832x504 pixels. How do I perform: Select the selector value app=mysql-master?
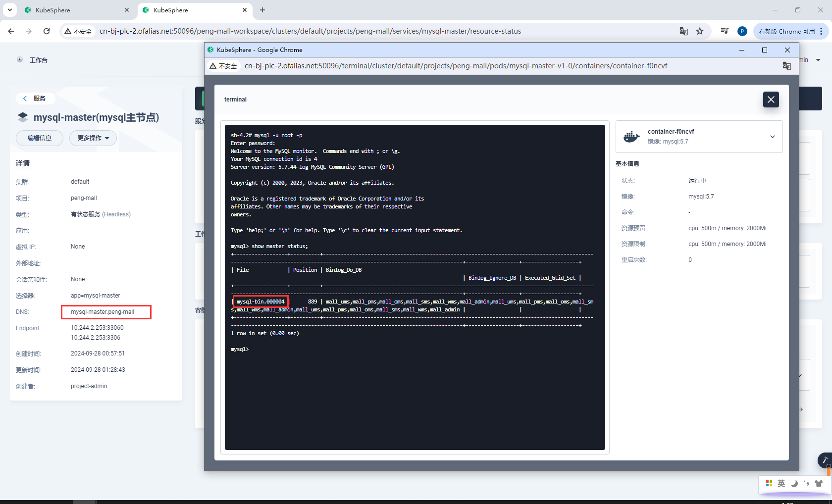click(96, 296)
